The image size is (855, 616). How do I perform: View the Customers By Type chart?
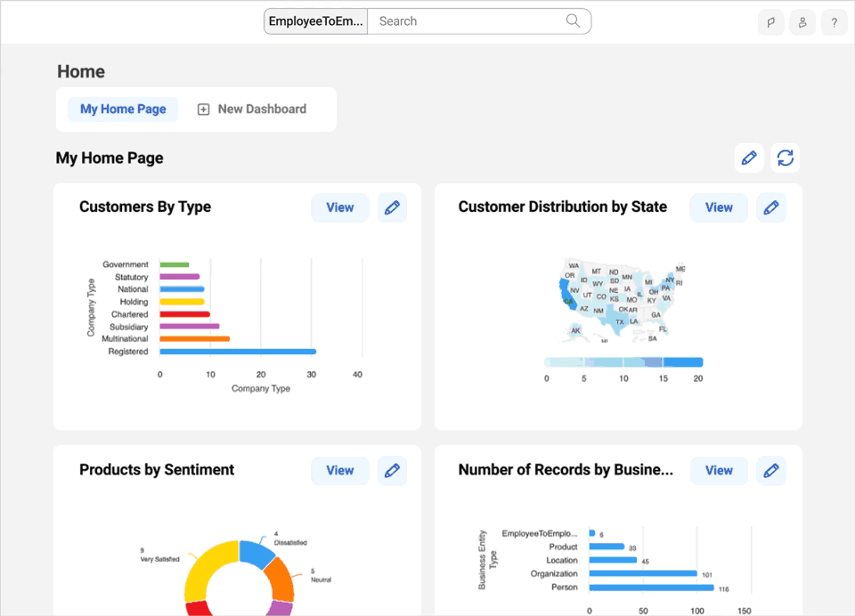(340, 207)
